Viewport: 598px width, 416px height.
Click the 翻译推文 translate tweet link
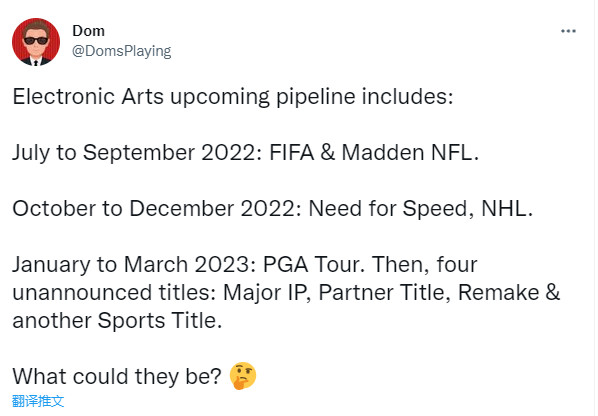38,401
